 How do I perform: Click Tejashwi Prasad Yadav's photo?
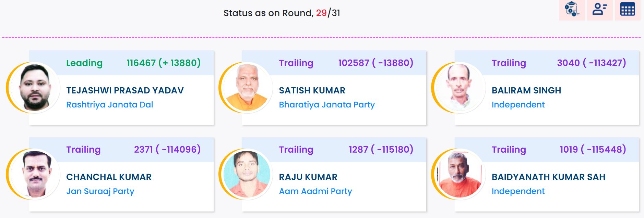click(x=35, y=88)
